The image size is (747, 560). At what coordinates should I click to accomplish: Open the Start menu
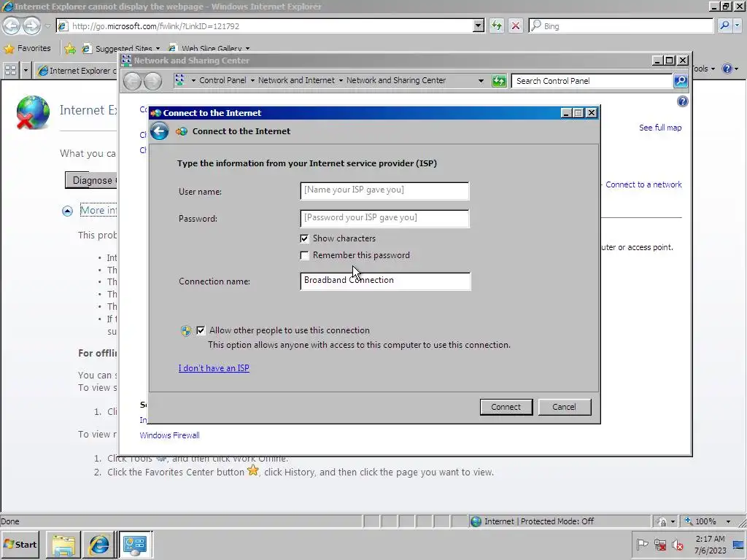[x=20, y=544]
